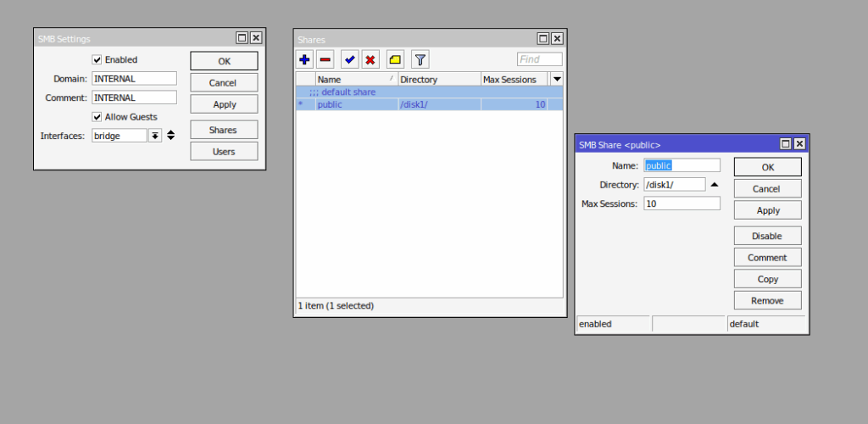Click the blue plus Add share icon
This screenshot has height=424, width=868.
pyautogui.click(x=305, y=59)
